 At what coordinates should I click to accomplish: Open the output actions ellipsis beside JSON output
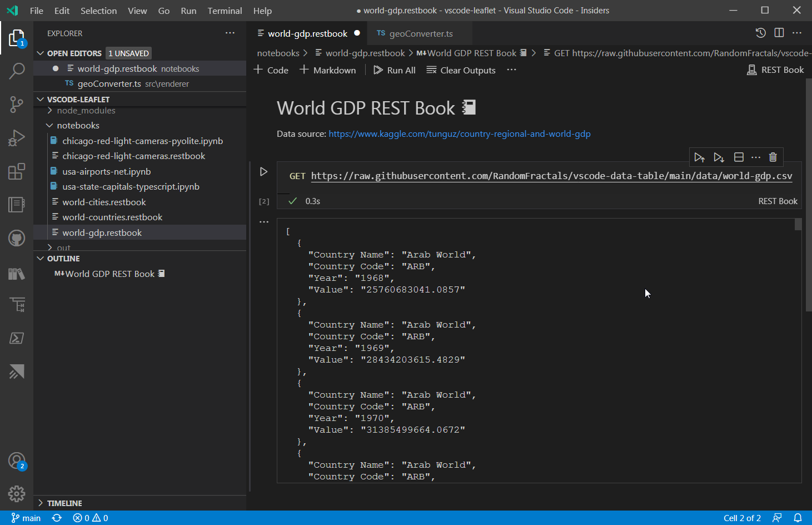pyautogui.click(x=264, y=222)
